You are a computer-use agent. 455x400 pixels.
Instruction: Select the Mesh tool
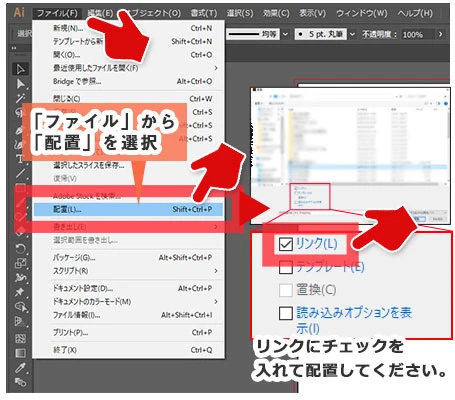20,338
